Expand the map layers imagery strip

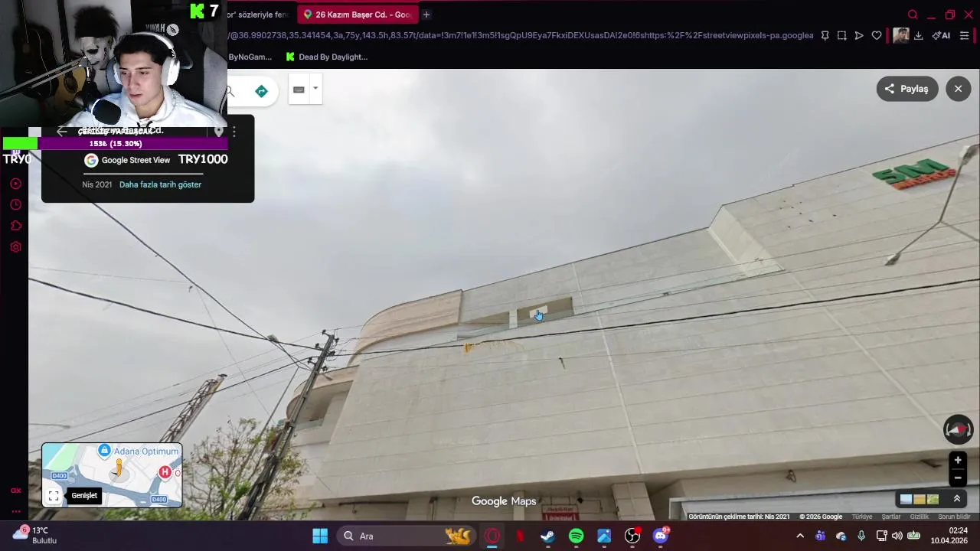tap(956, 499)
